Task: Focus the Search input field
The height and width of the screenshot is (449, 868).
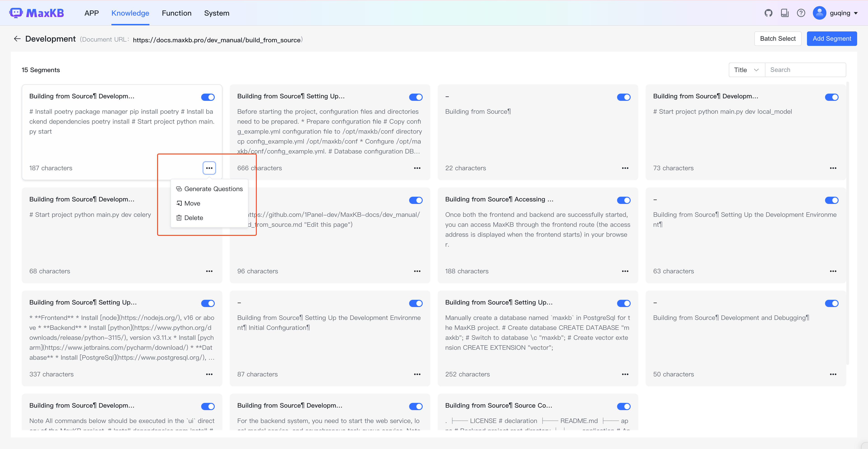Action: coord(805,70)
